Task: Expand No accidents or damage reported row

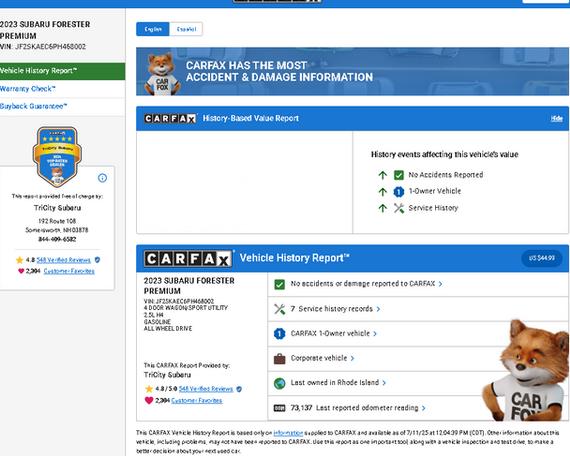Action: point(418,284)
